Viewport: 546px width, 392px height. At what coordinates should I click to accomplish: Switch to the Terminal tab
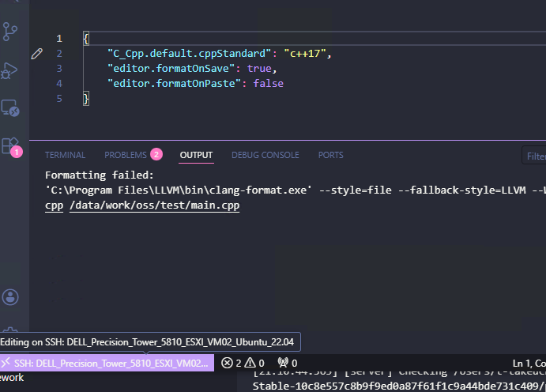point(65,155)
